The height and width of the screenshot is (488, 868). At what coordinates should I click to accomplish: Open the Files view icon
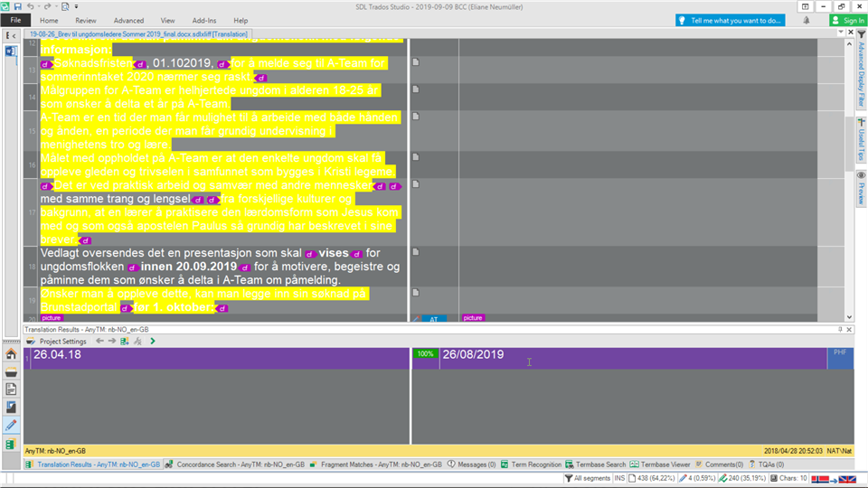point(11,390)
